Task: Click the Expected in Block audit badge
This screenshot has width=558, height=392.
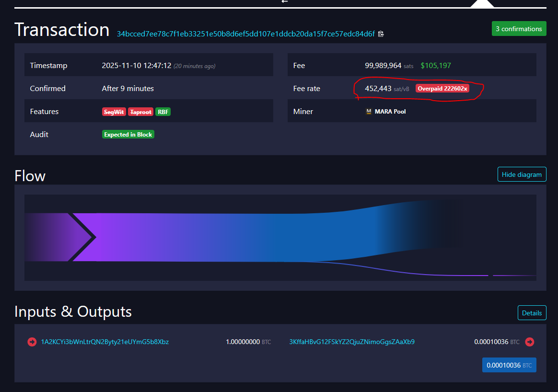Action: tap(128, 135)
